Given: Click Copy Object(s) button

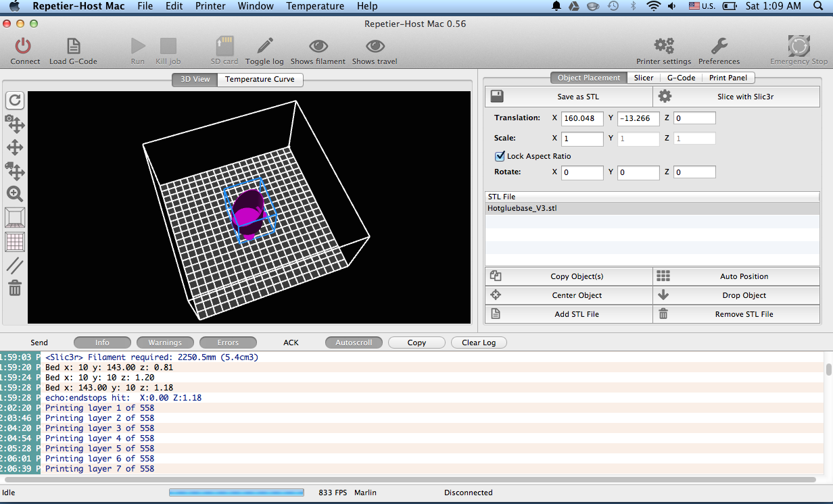Looking at the screenshot, I should pos(569,276).
